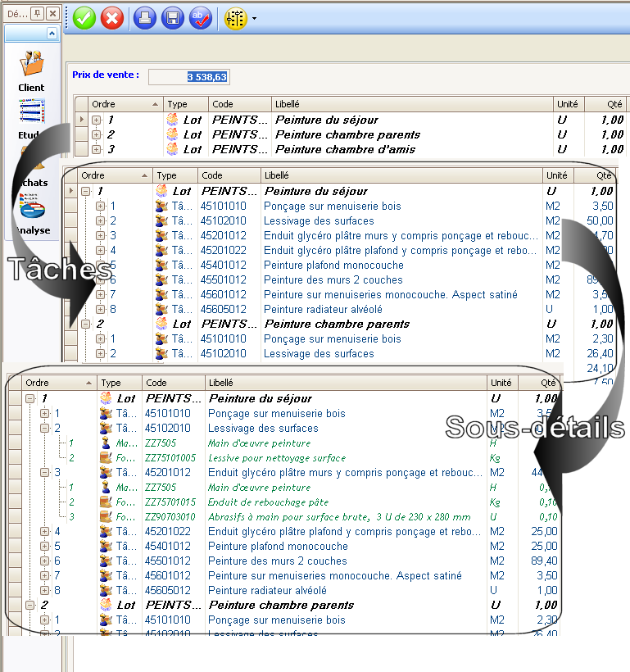Click the red cancel cross icon
This screenshot has height=672, width=630.
pyautogui.click(x=112, y=18)
